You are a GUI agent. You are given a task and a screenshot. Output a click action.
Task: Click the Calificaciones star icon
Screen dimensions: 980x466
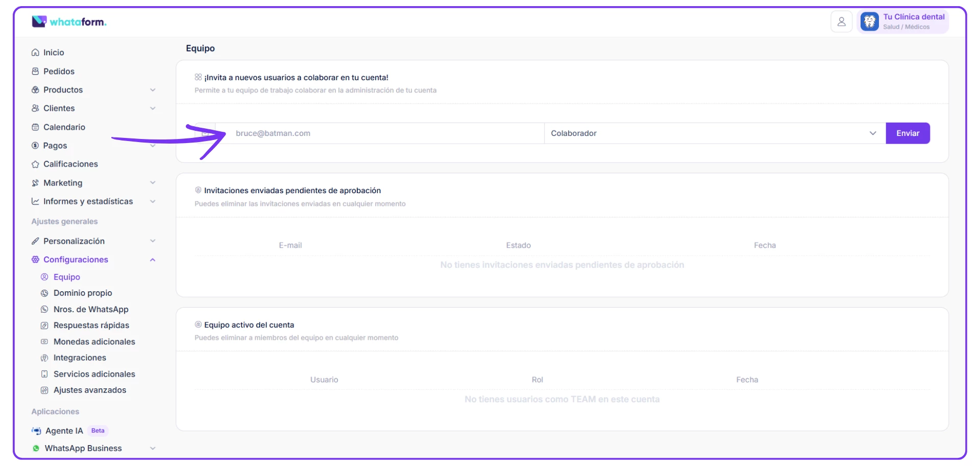pos(35,165)
